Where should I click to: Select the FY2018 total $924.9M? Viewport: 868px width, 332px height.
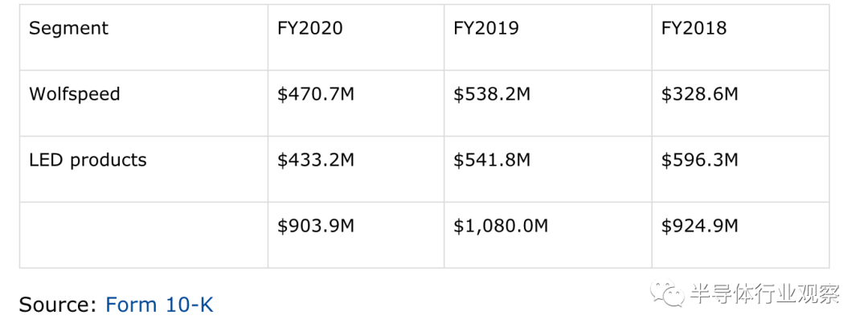pos(699,226)
